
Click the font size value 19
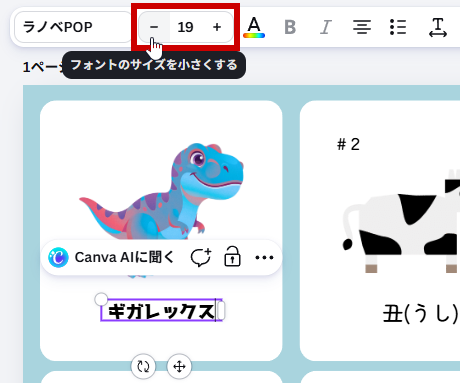click(185, 27)
